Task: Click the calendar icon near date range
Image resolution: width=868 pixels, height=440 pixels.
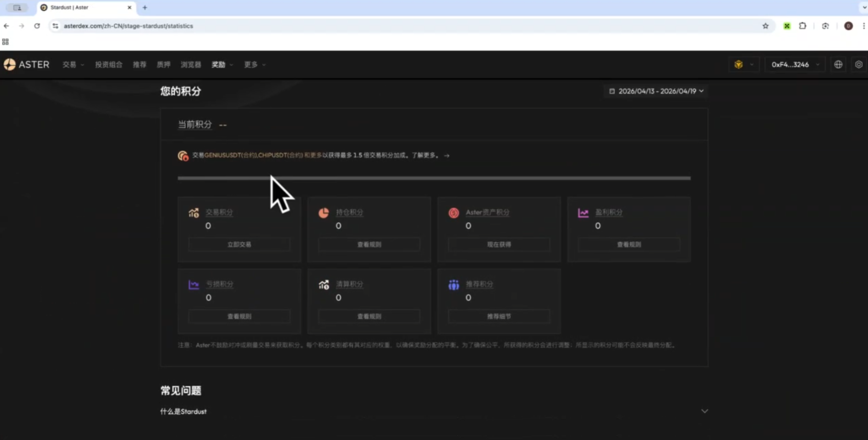Action: coord(612,91)
